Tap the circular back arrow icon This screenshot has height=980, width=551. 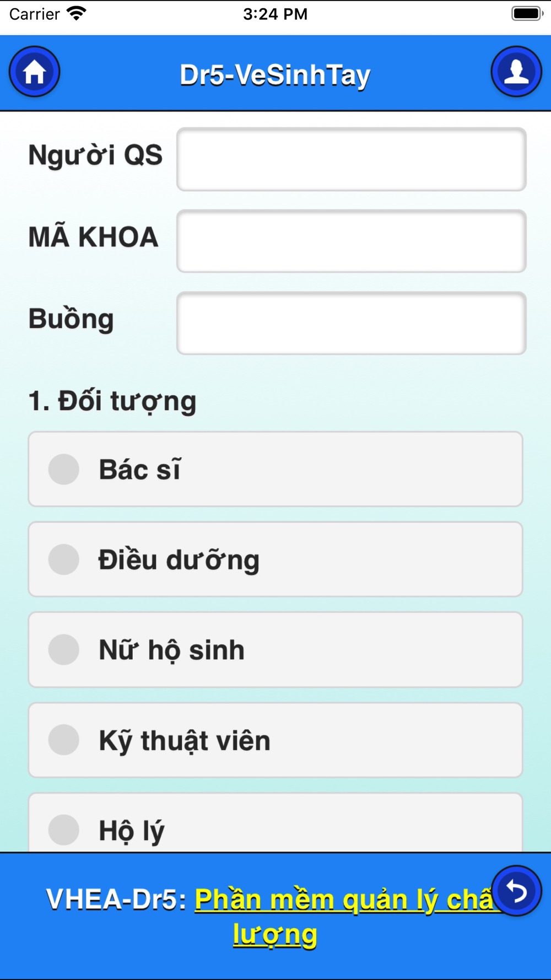pos(516,891)
